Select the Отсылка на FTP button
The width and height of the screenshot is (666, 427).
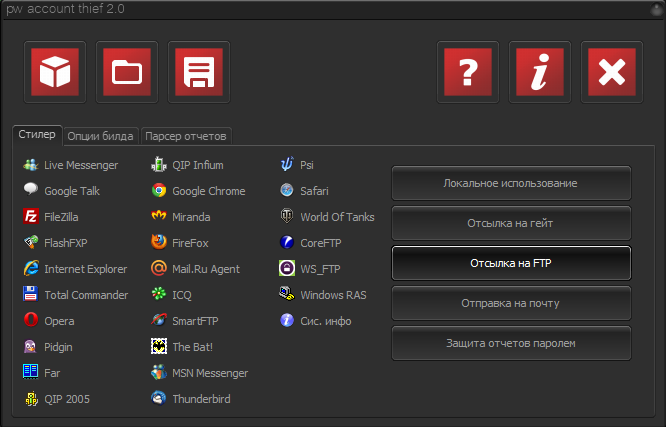(511, 263)
